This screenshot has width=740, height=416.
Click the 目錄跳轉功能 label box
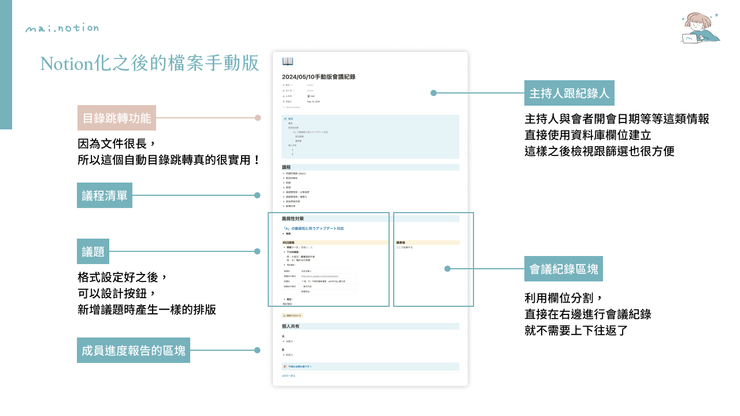click(x=116, y=118)
